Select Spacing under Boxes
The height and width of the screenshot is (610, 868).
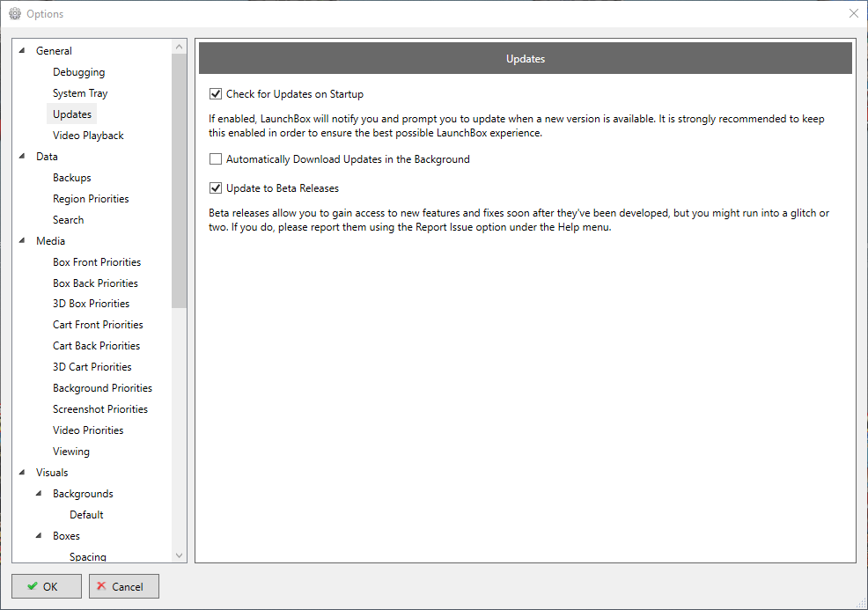coord(88,556)
